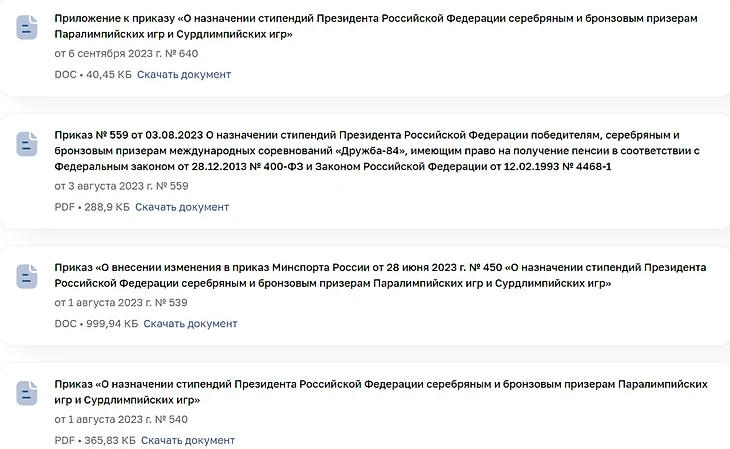
Task: Click Скачать документ for the 365,83 КБ PDF
Action: pyautogui.click(x=188, y=440)
